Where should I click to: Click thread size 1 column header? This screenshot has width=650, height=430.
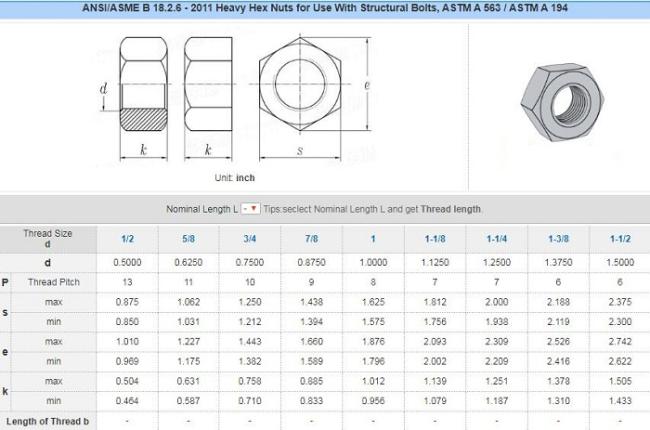373,240
